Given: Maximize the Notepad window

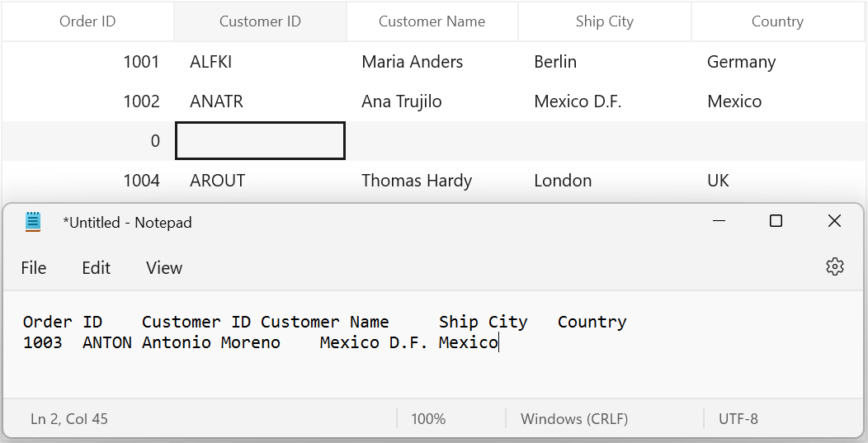Looking at the screenshot, I should (776, 221).
